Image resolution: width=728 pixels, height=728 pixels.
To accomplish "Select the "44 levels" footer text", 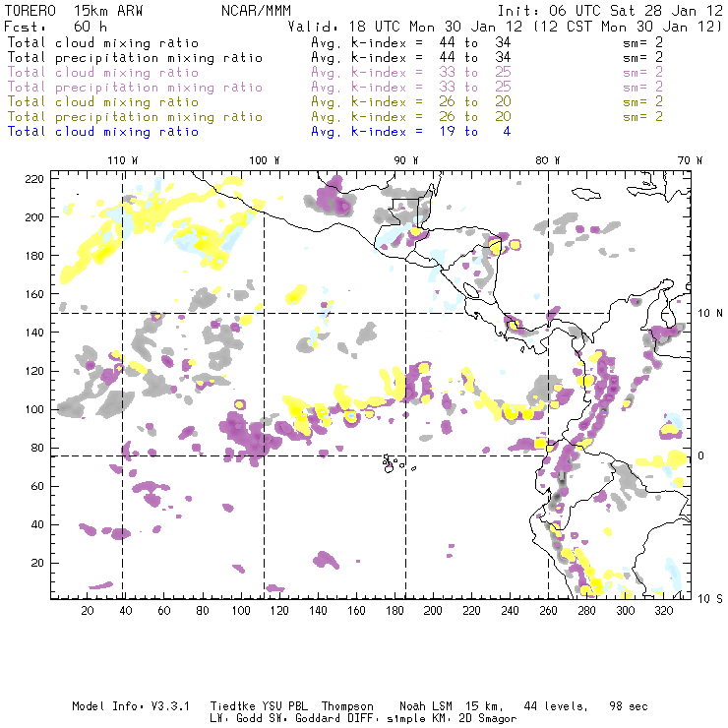I will coord(555,706).
